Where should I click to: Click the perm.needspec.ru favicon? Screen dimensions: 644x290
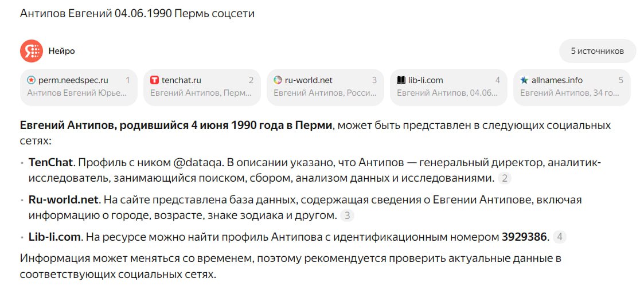point(31,80)
